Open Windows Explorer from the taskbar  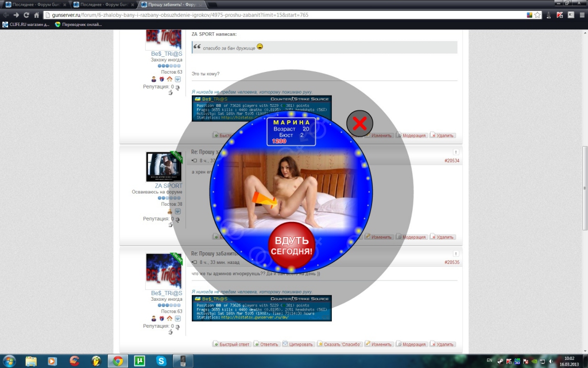31,361
